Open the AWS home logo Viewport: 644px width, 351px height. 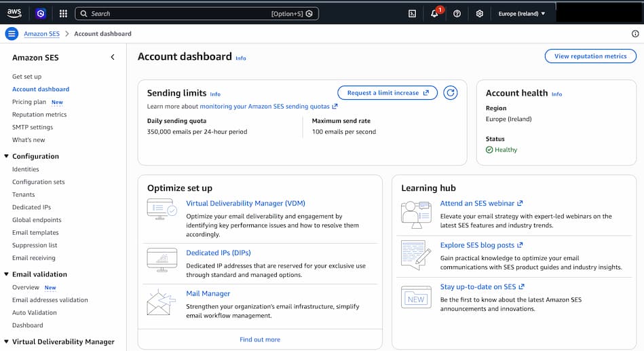[x=14, y=13]
